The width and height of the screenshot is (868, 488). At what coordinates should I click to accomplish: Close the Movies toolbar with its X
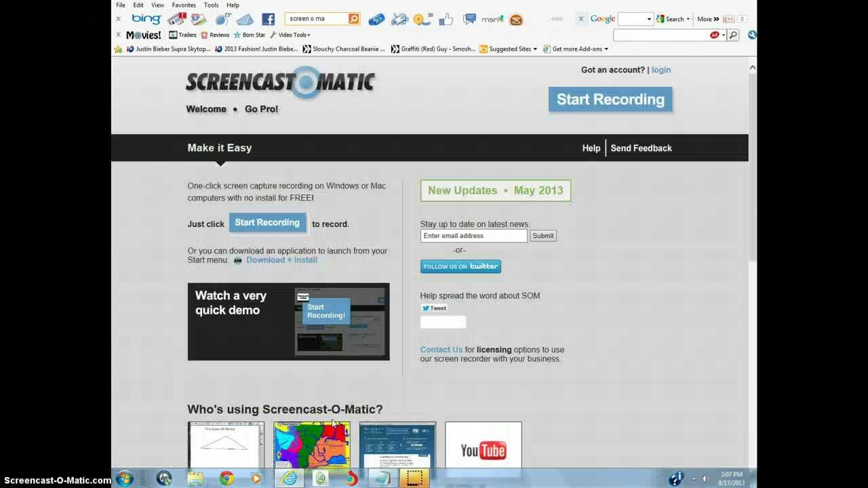[x=119, y=35]
